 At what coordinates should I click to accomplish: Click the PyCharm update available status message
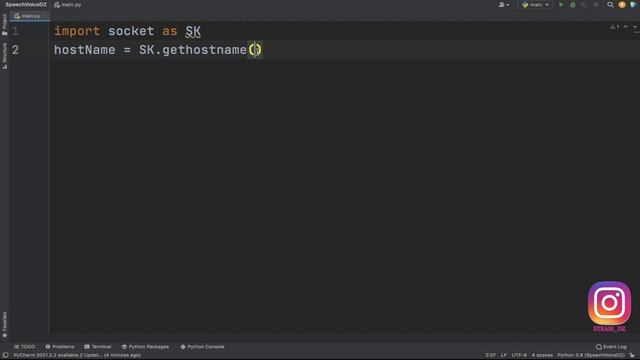[x=77, y=356]
